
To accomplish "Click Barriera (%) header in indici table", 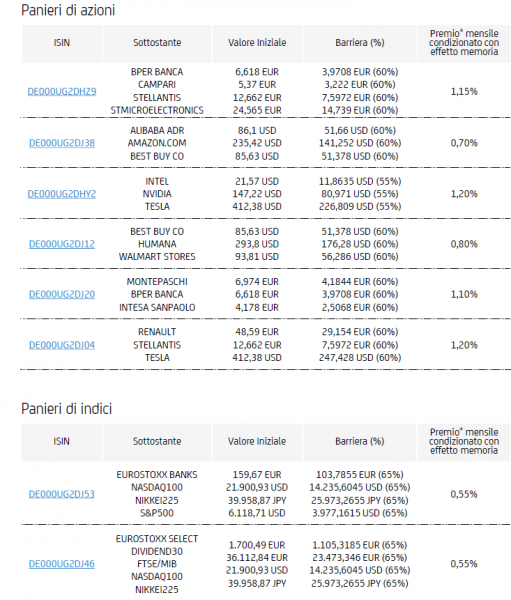I will 360,441.
